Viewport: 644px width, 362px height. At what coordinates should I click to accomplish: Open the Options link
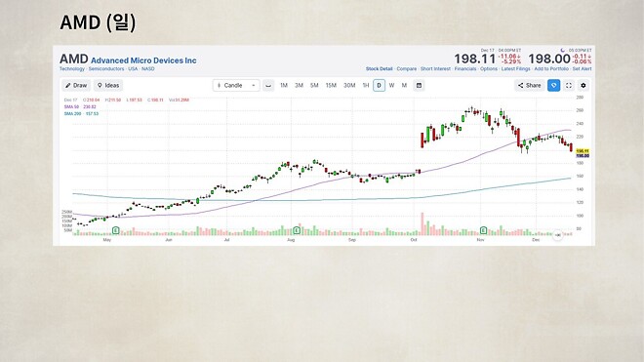(x=489, y=69)
